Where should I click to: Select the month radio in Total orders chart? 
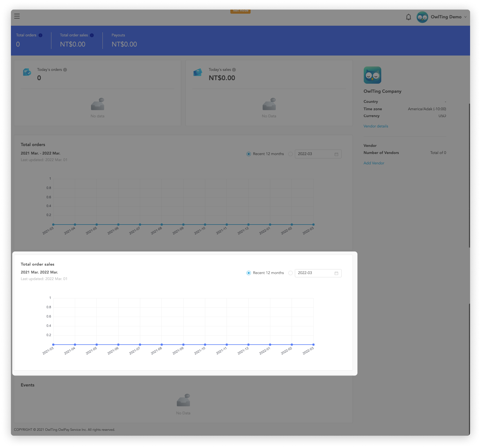coord(291,154)
